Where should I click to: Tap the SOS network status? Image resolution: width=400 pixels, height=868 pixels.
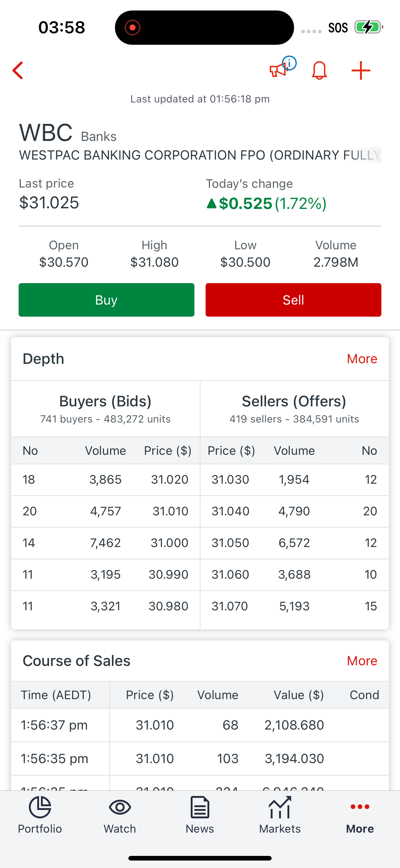pyautogui.click(x=338, y=28)
